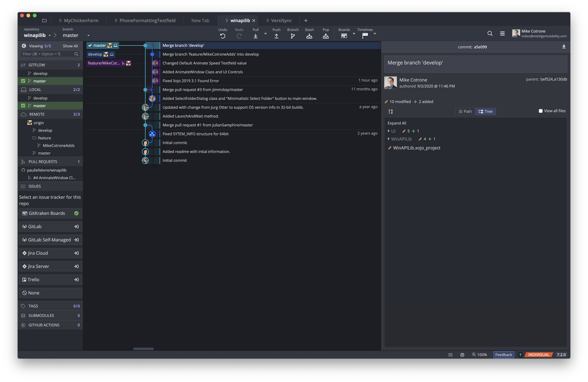Click the Branch toolbar icon
The width and height of the screenshot is (588, 382).
coord(293,36)
